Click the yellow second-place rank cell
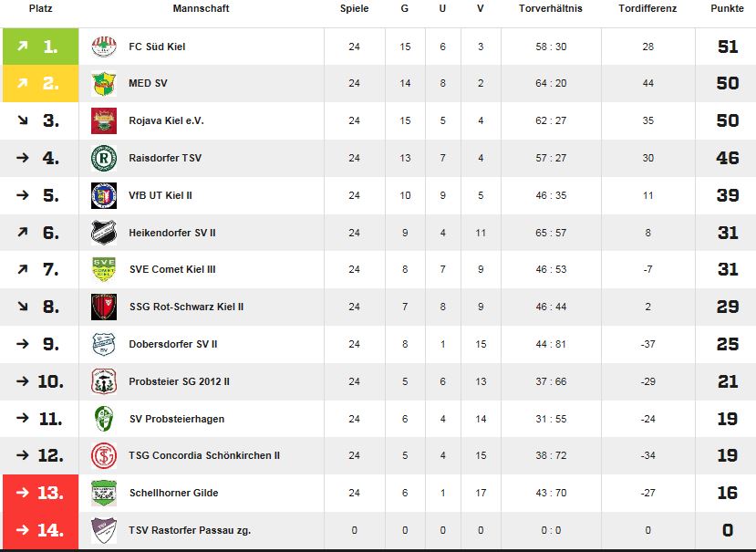756x552 pixels. point(40,83)
